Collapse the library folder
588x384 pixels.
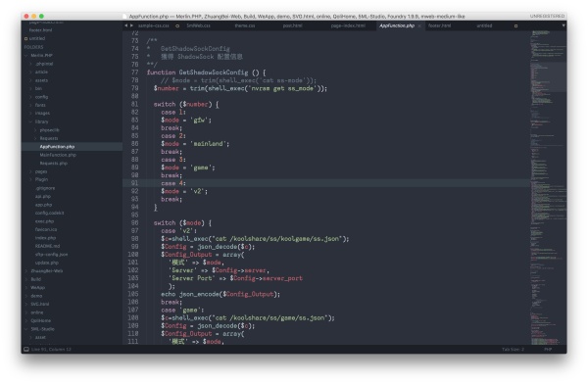coord(30,121)
